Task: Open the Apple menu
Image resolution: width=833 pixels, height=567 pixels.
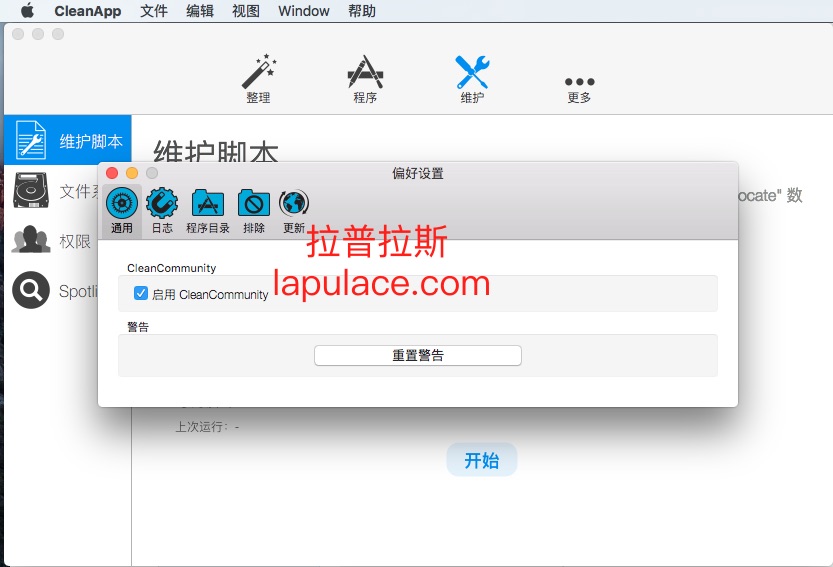Action: tap(27, 11)
